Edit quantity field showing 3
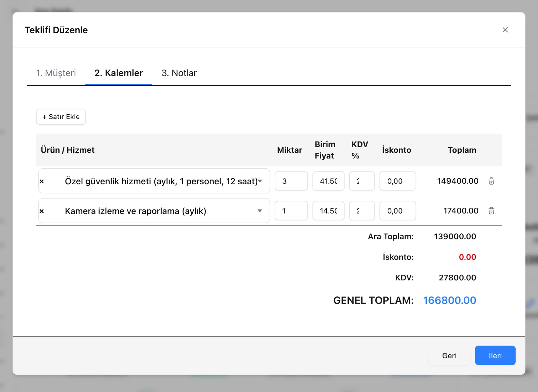The height and width of the screenshot is (392, 538). tap(291, 181)
